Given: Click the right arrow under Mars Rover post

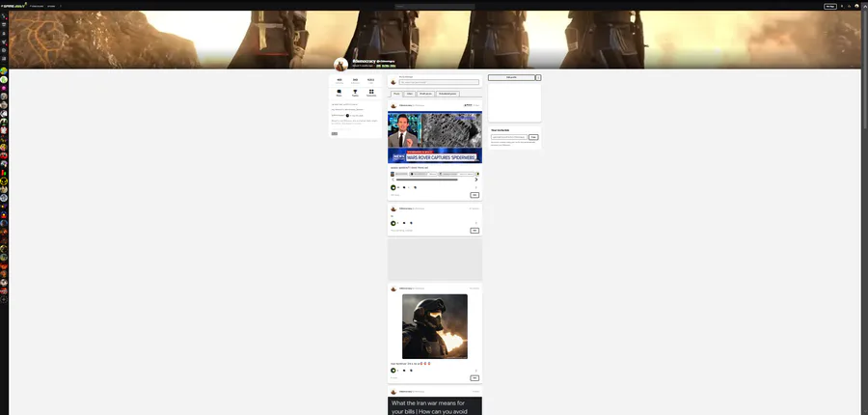Looking at the screenshot, I should coord(476,180).
